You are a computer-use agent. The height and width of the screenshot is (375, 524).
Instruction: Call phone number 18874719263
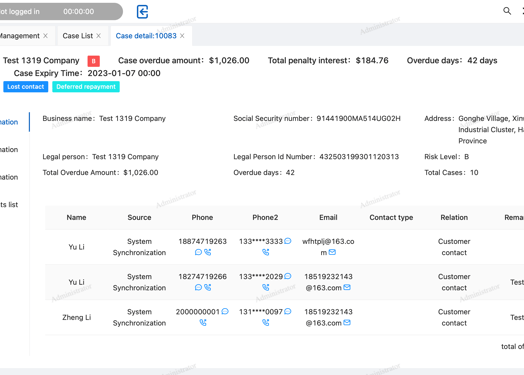(x=208, y=252)
